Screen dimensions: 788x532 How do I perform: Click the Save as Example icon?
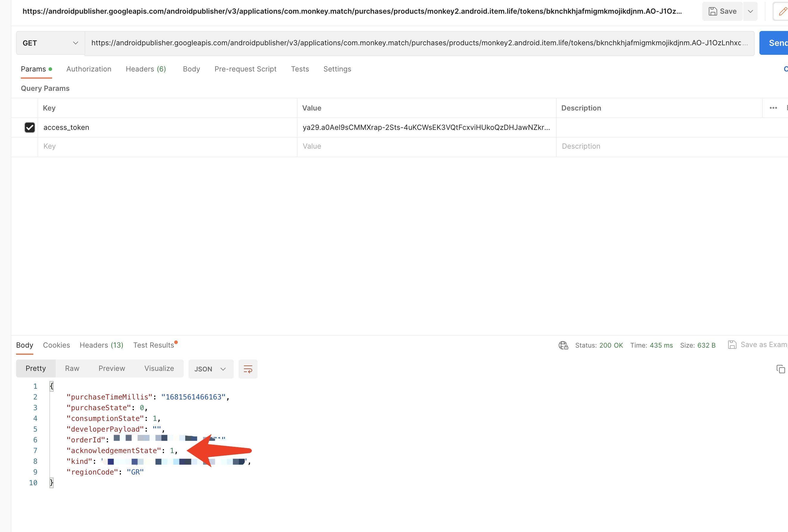[732, 345]
